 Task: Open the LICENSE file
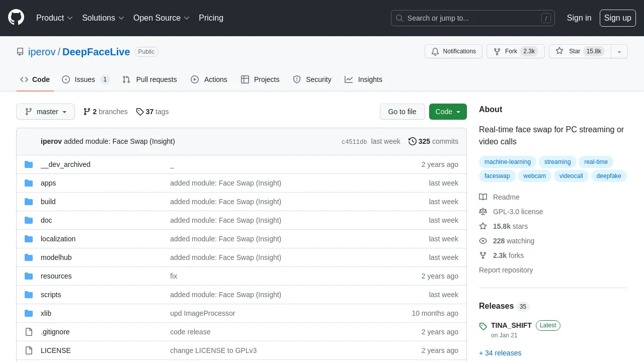pyautogui.click(x=56, y=350)
